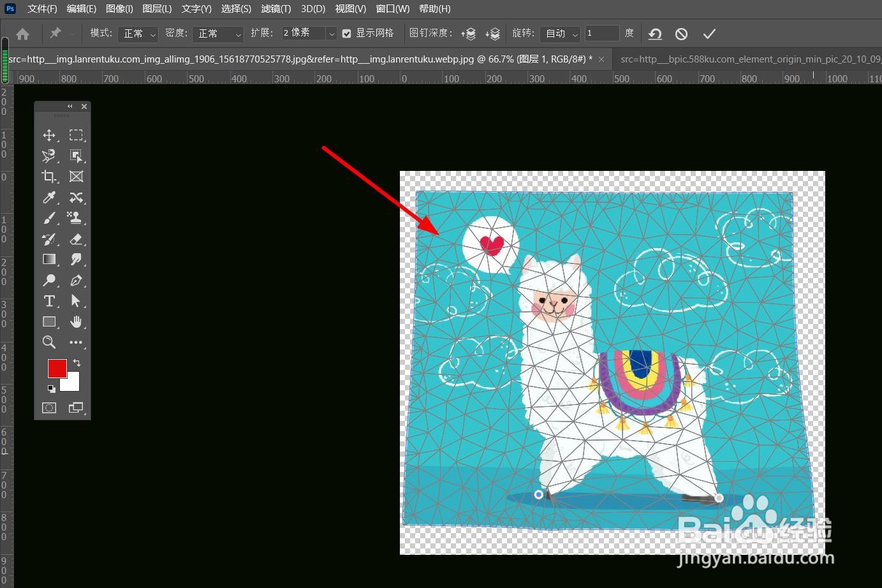Select the Gradient tool
The height and width of the screenshot is (588, 882).
coord(49,260)
